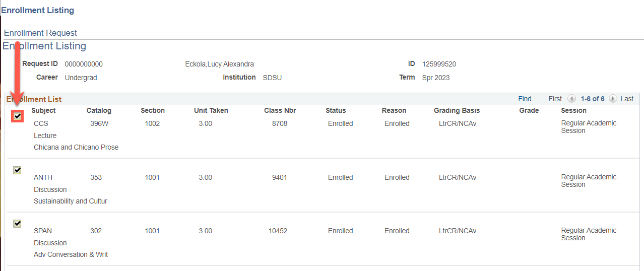Click the Subject column header
Viewport: 644px width, 271px height.
click(43, 110)
